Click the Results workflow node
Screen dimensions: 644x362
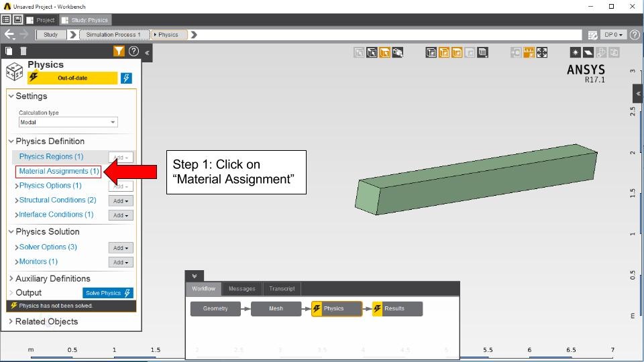click(x=398, y=308)
